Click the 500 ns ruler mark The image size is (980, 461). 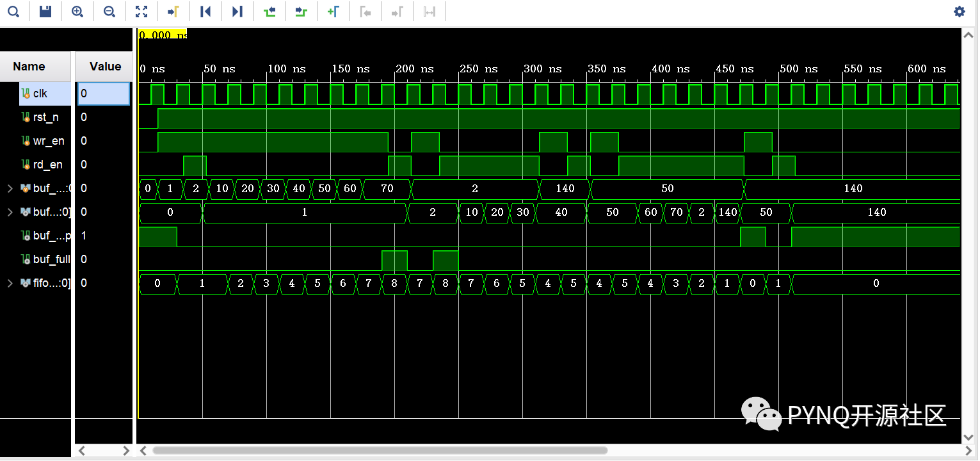[799, 69]
